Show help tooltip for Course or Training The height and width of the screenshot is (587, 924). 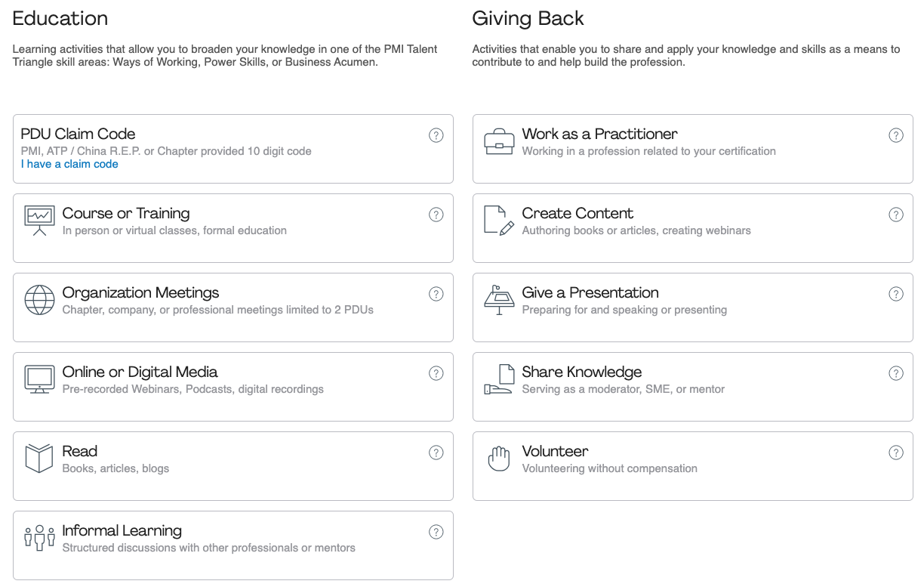pos(436,215)
